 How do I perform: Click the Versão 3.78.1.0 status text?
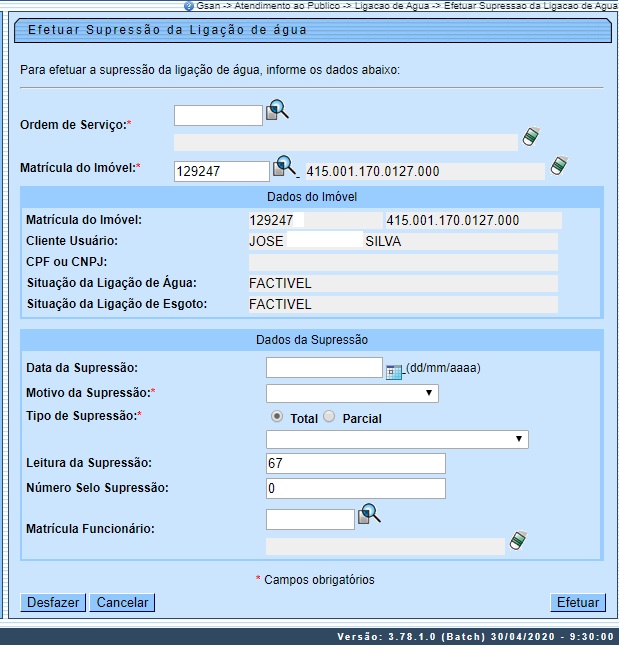click(x=475, y=637)
